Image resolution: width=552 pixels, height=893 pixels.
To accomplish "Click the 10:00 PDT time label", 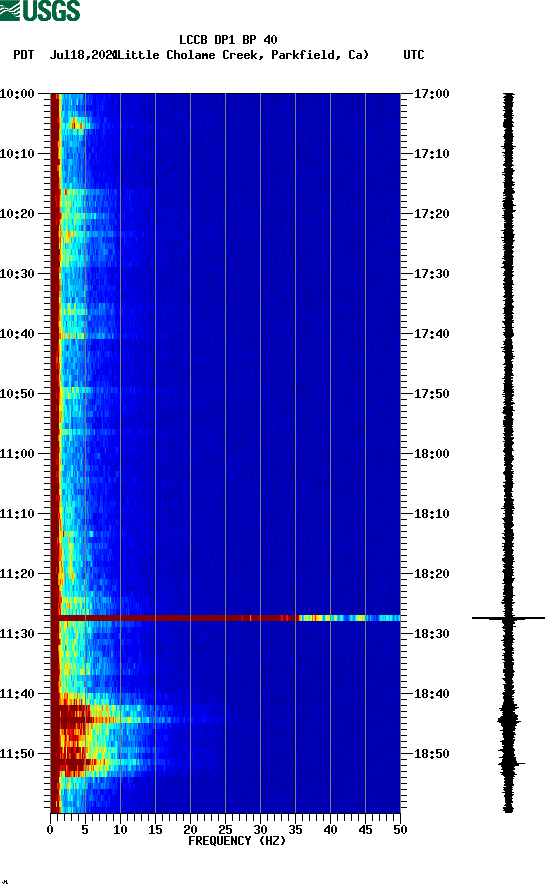I will (x=17, y=93).
